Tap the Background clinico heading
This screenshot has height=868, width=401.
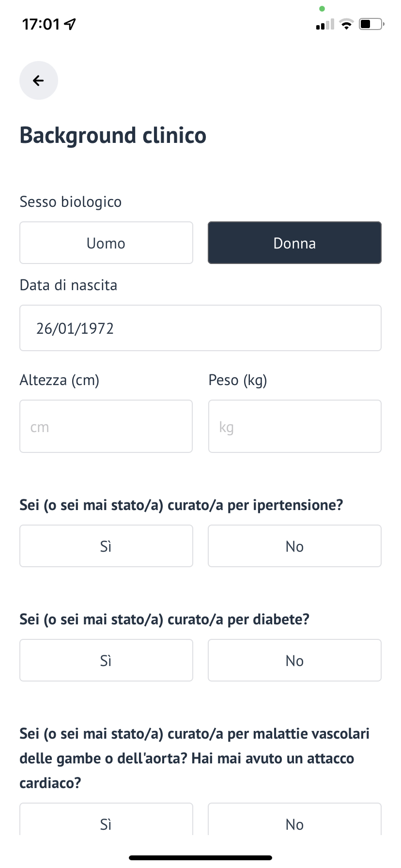(x=113, y=136)
